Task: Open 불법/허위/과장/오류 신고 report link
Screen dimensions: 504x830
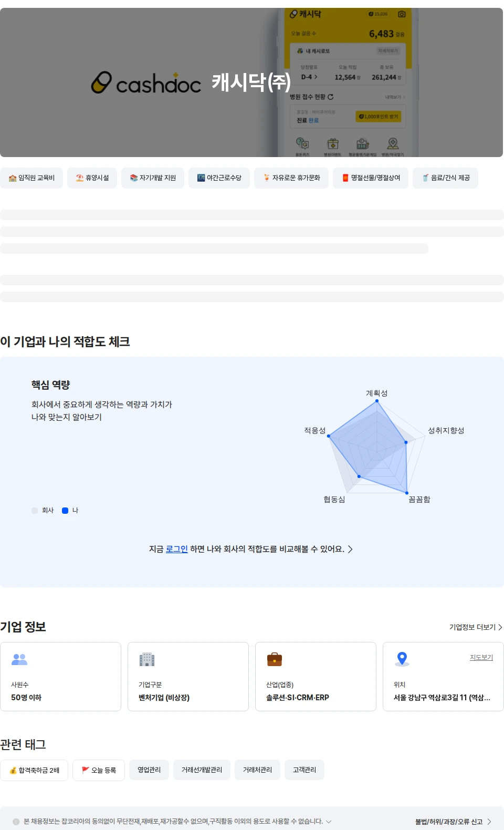Action: click(453, 822)
